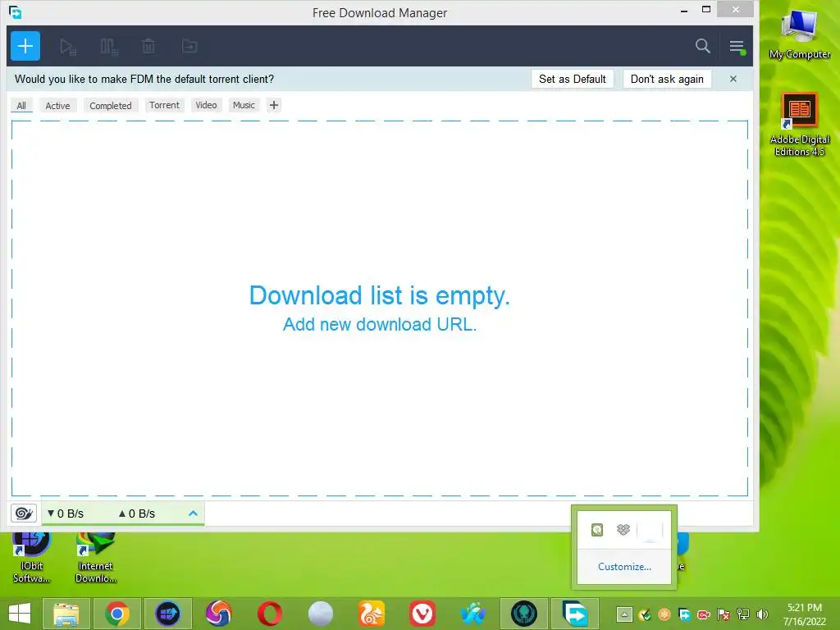Image resolution: width=840 pixels, height=630 pixels.
Task: Open the Adobe Digital Editions 4.5 desktop shortcut
Action: (799, 125)
